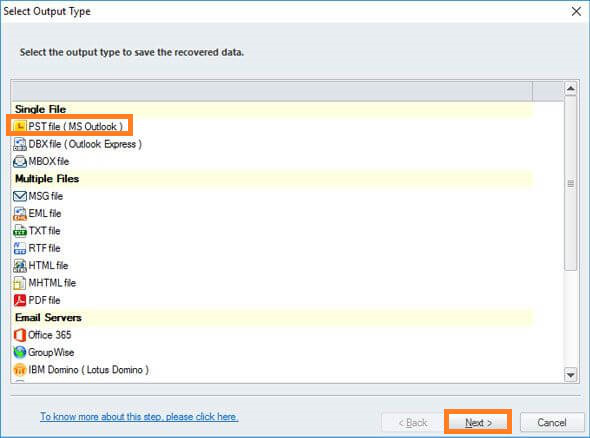Close the Select Output Type window

(x=576, y=11)
